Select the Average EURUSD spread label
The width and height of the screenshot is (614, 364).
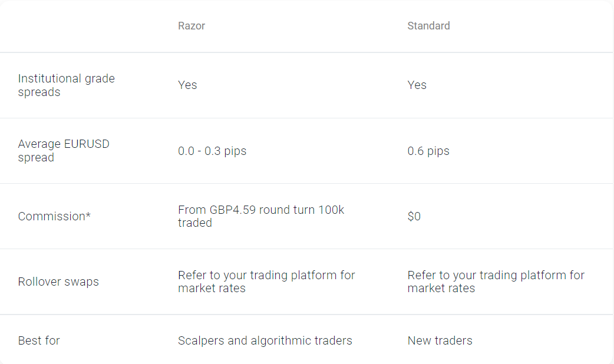pos(64,150)
